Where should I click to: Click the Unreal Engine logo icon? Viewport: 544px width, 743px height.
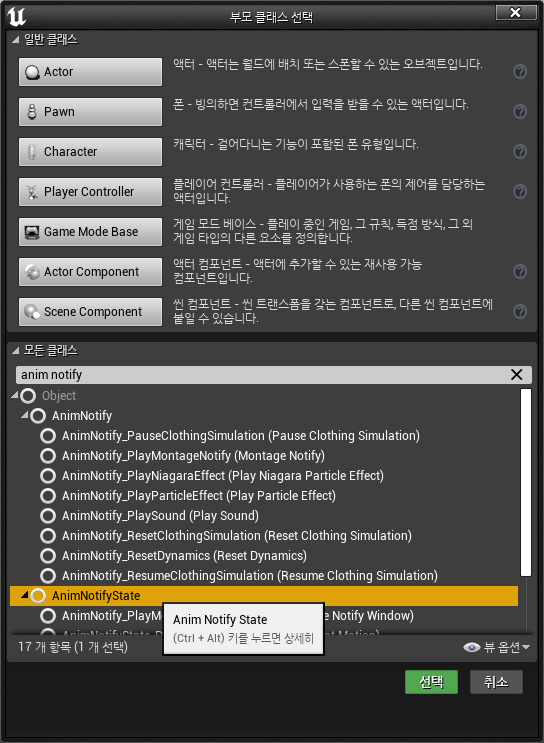[17, 16]
